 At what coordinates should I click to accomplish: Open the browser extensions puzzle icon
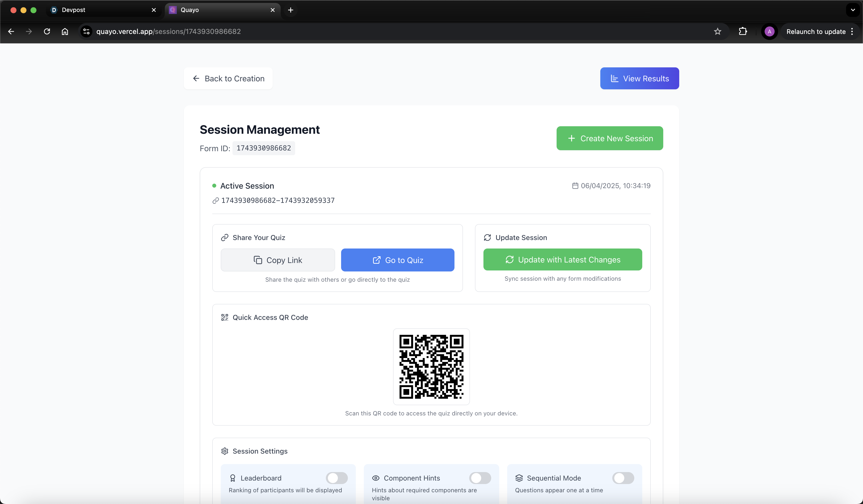[742, 31]
